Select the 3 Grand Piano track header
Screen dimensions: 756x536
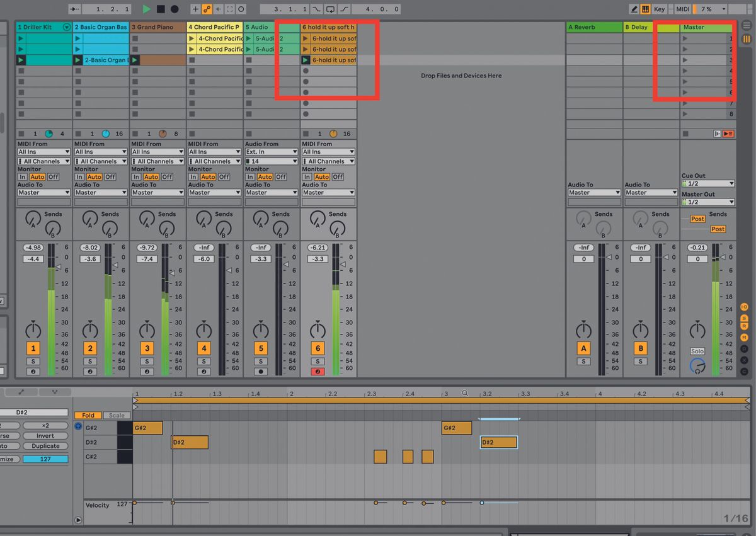157,27
